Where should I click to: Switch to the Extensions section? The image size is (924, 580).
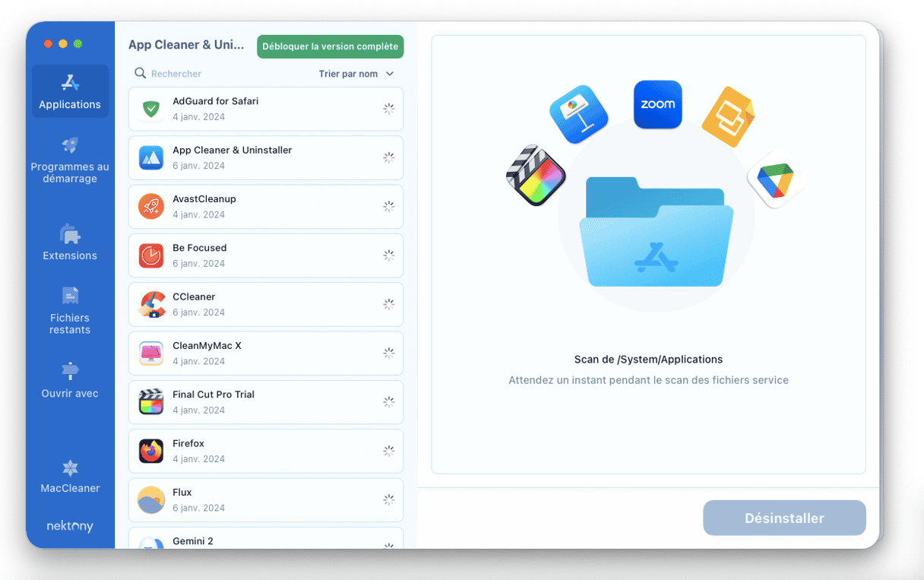(x=70, y=242)
